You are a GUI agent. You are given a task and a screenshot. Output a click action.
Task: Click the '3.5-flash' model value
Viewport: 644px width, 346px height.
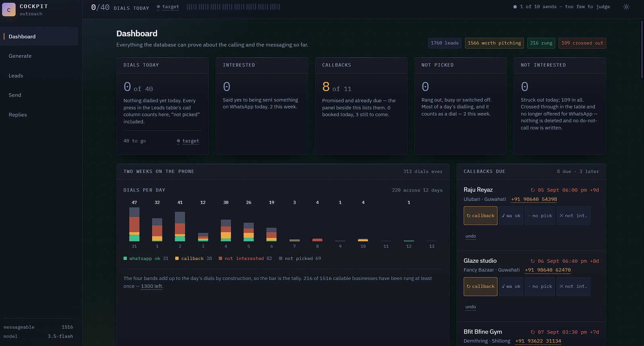tap(60, 336)
